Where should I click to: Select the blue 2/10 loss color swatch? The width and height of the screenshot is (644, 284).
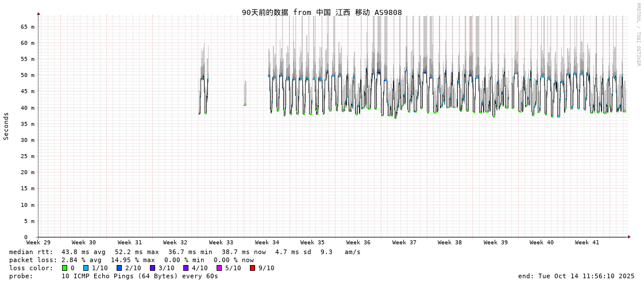(x=119, y=268)
